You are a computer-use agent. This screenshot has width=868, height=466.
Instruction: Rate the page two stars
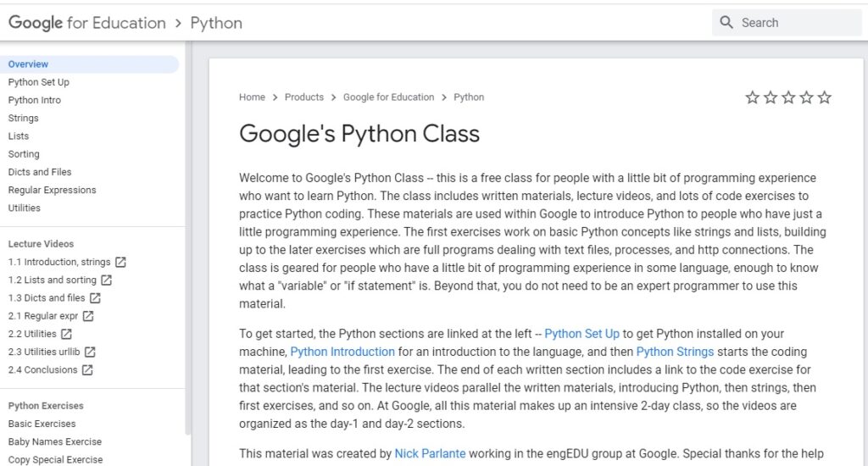(x=771, y=97)
